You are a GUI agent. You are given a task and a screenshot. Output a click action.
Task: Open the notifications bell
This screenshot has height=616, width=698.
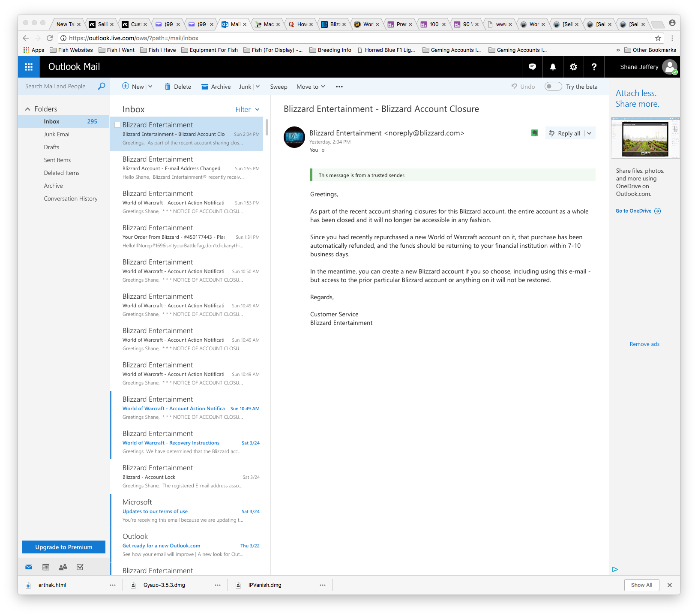tap(553, 67)
